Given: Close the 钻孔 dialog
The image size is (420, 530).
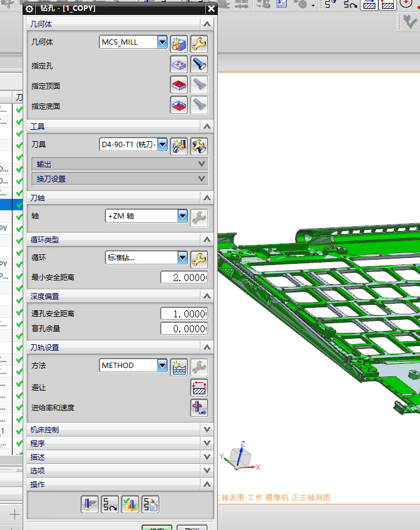Looking at the screenshot, I should (211, 9).
